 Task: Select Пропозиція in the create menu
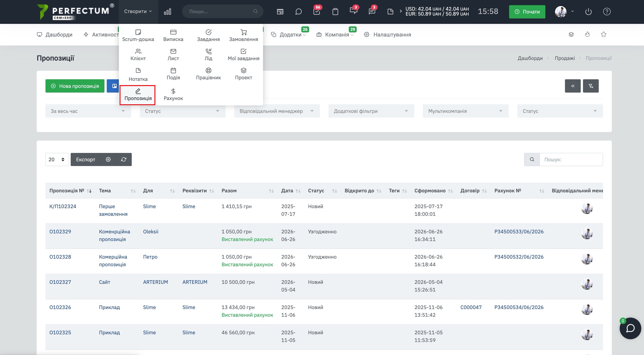pyautogui.click(x=138, y=95)
